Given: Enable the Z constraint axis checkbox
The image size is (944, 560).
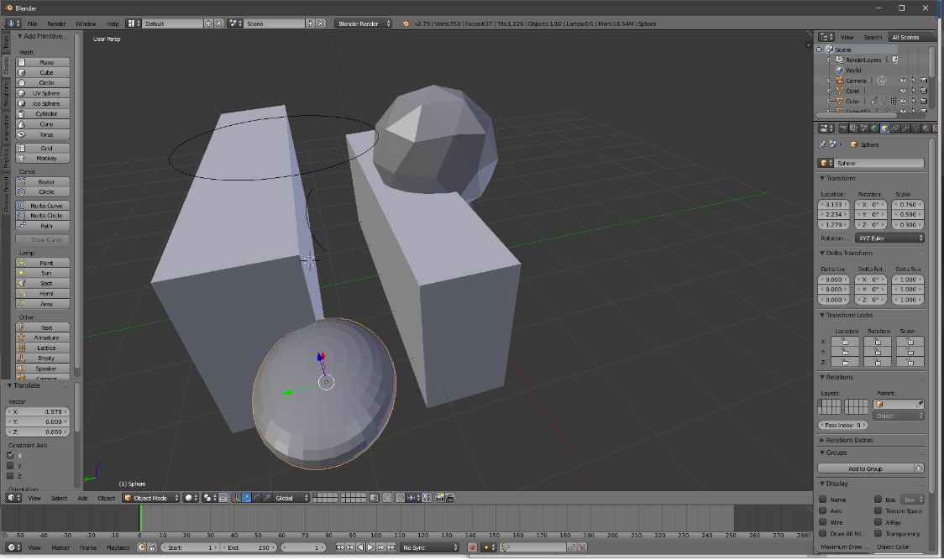Looking at the screenshot, I should pos(10,476).
